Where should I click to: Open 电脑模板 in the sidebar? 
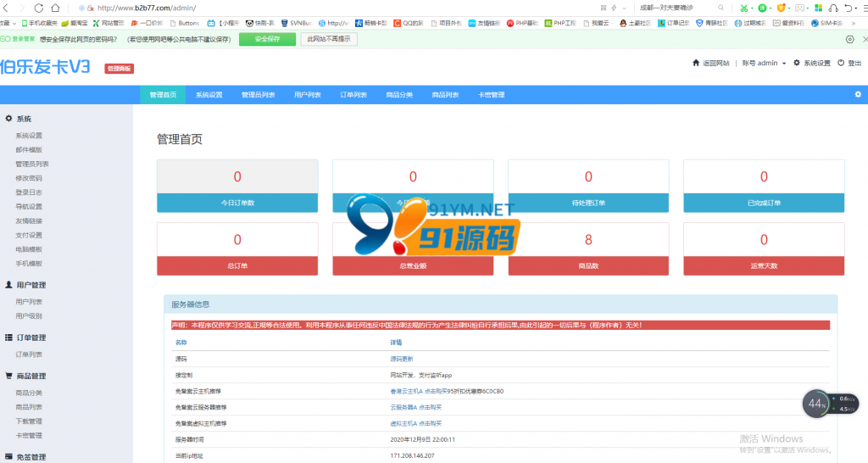pos(29,249)
